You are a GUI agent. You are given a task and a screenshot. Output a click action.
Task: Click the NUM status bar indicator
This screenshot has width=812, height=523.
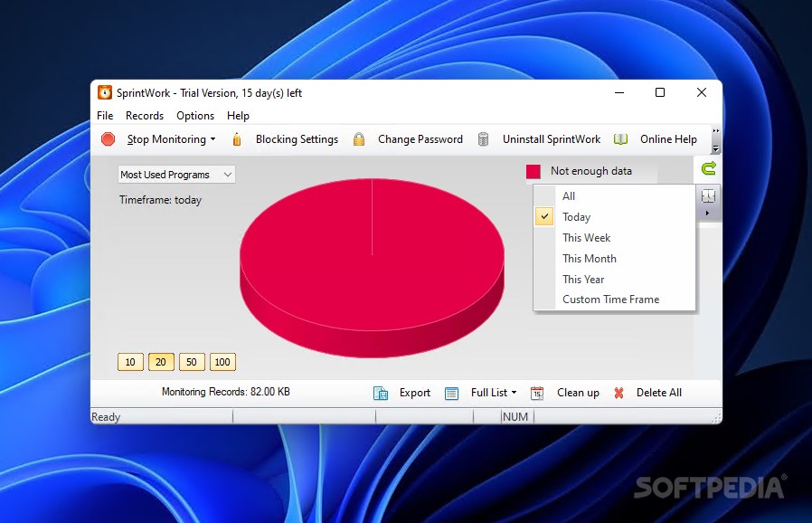515,417
